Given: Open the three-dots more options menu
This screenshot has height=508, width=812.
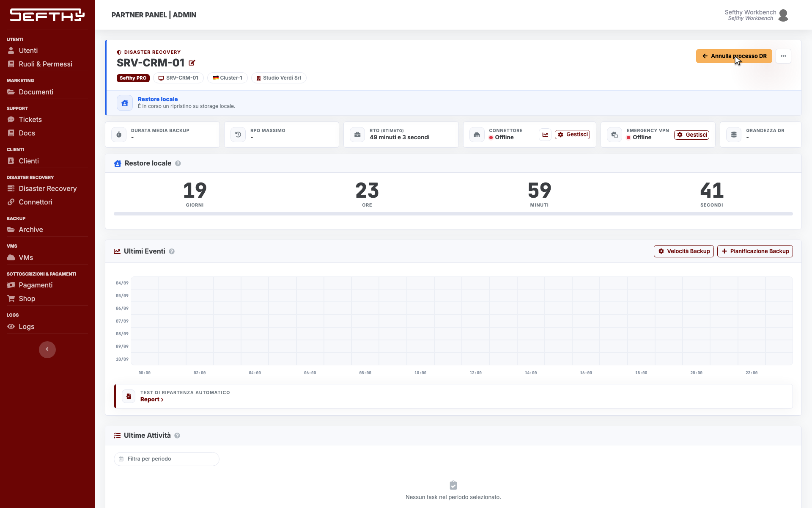Looking at the screenshot, I should point(783,56).
